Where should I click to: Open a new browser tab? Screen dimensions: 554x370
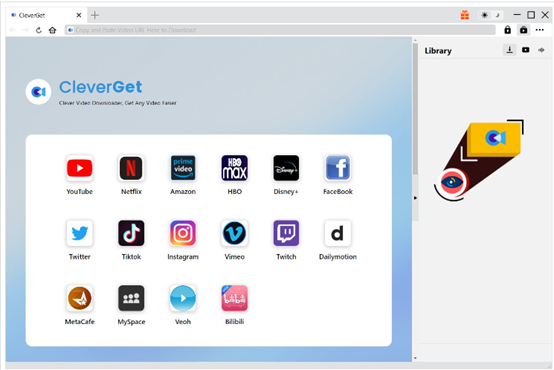95,15
